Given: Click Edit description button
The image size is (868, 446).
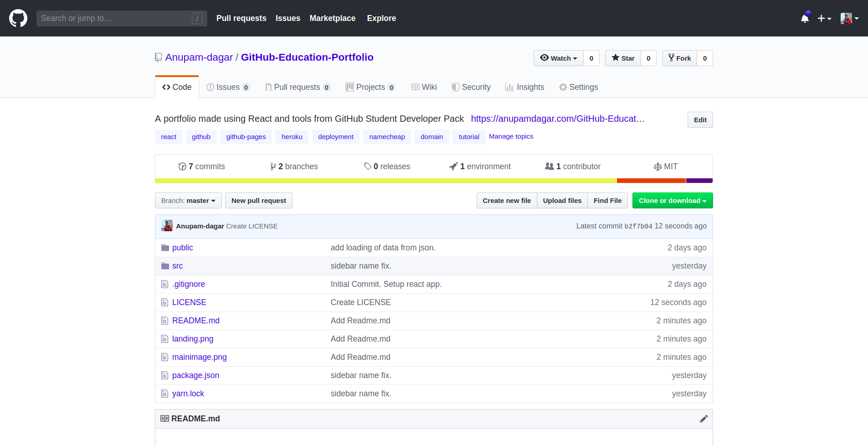Looking at the screenshot, I should (x=700, y=120).
